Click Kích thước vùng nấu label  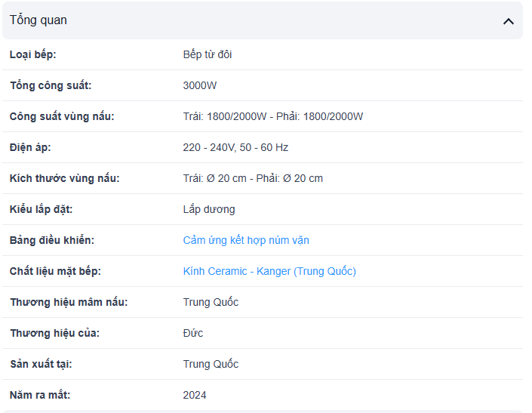pyautogui.click(x=64, y=178)
